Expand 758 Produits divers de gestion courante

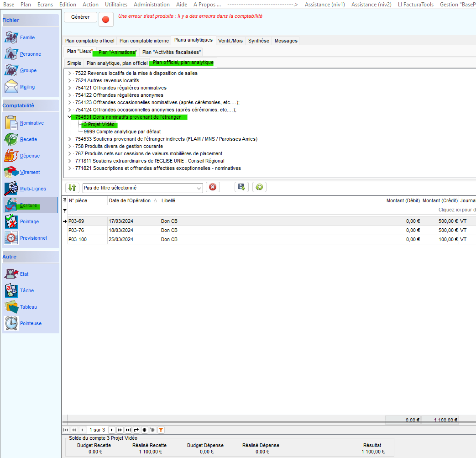coord(69,146)
